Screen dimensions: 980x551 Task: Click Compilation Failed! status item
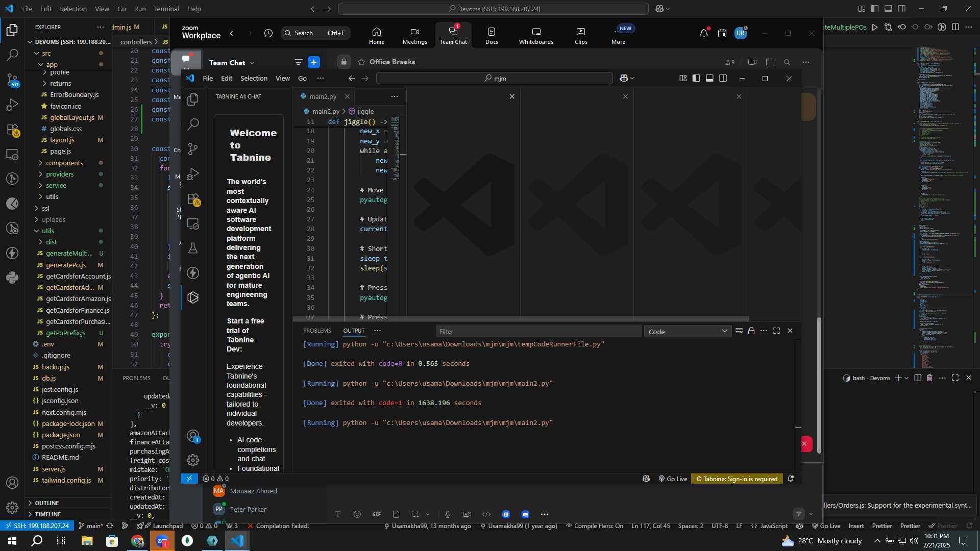(278, 526)
